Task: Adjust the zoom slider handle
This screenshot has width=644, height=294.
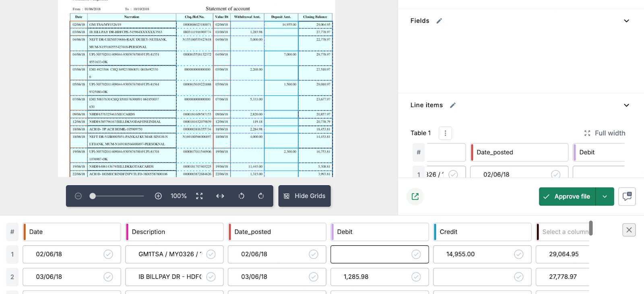Action: [93, 196]
